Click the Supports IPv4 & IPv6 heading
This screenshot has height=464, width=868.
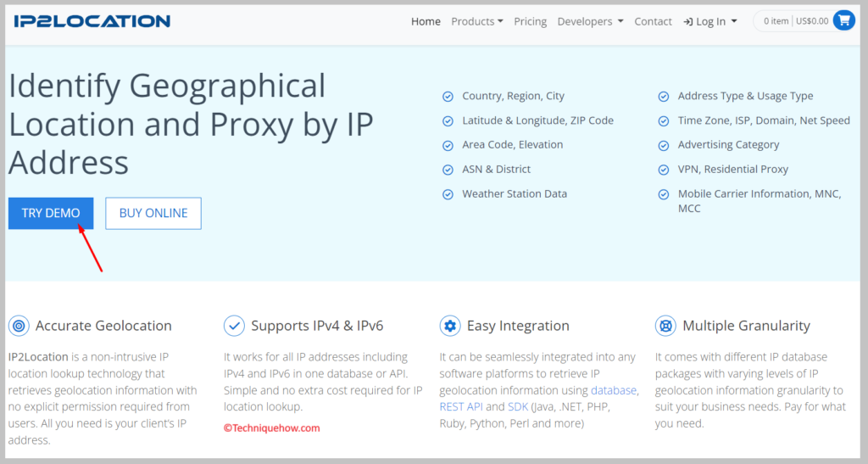317,326
